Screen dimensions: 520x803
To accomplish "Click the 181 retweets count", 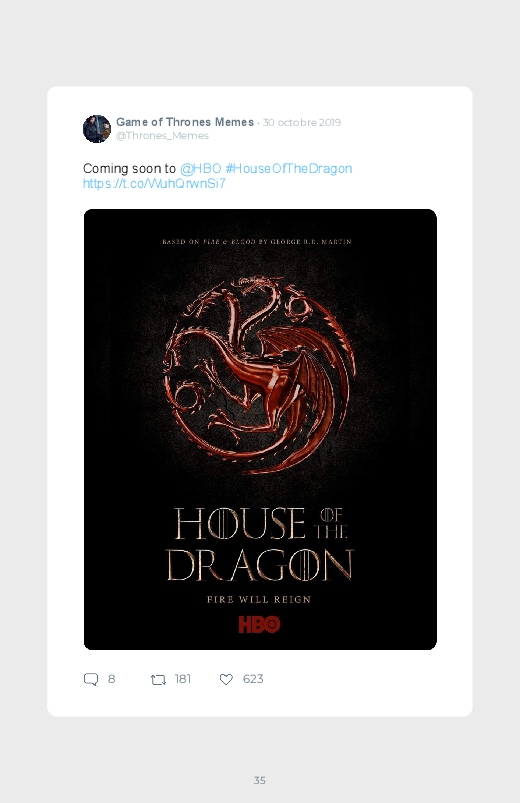I will coord(182,679).
